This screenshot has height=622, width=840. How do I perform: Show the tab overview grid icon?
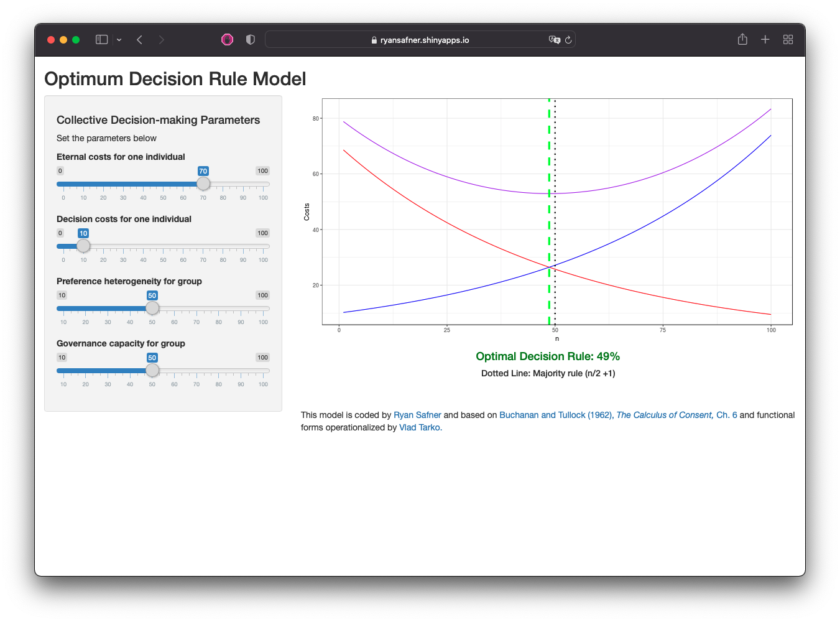[x=788, y=40]
